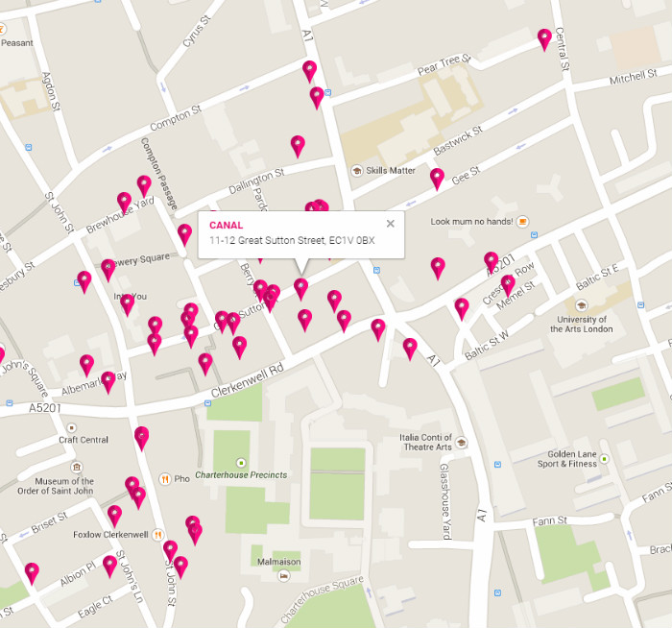Click the popup address 11-12 Great Sutton Street
The height and width of the screenshot is (628, 672).
pos(292,240)
